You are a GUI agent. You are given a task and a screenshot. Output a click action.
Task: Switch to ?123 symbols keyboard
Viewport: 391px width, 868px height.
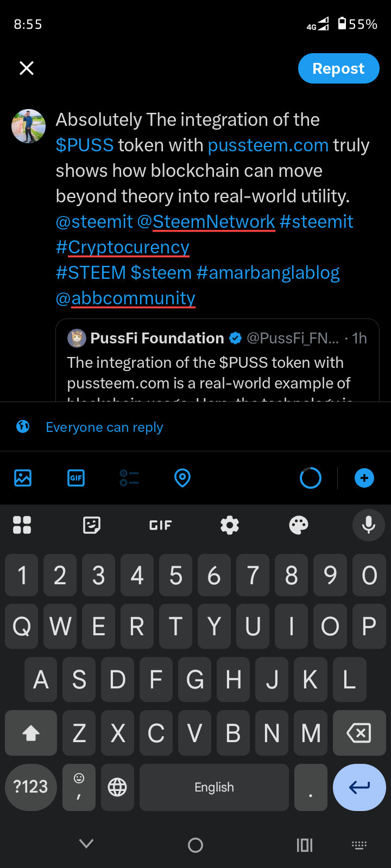(x=31, y=787)
